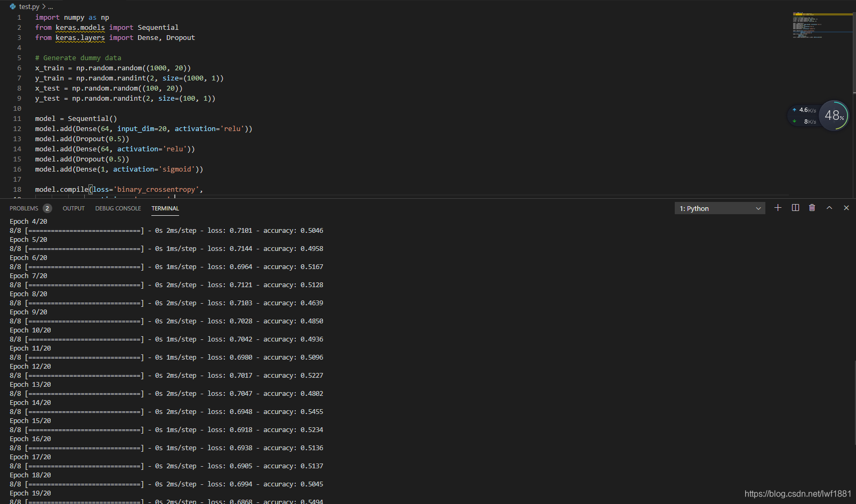Switch to the Debug Console tab

click(x=118, y=208)
